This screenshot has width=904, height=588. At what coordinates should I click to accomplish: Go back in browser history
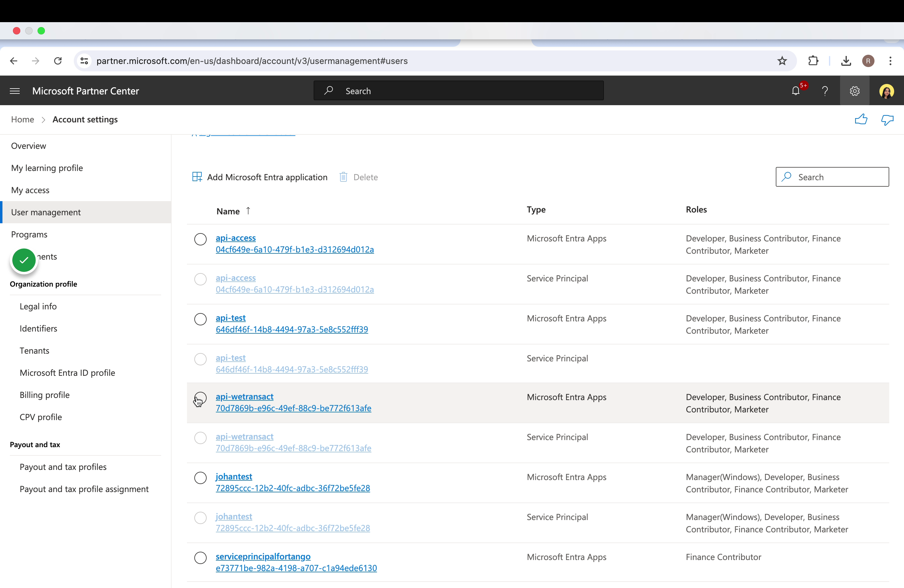click(x=14, y=61)
